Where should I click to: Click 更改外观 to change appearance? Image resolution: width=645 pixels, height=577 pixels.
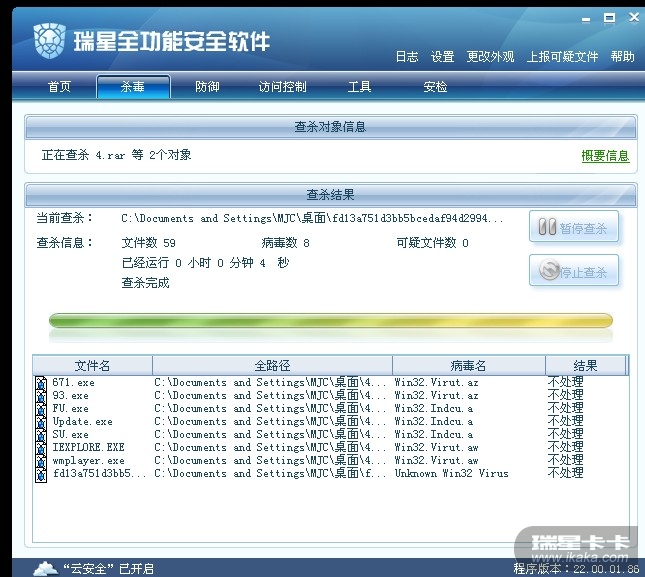click(490, 56)
